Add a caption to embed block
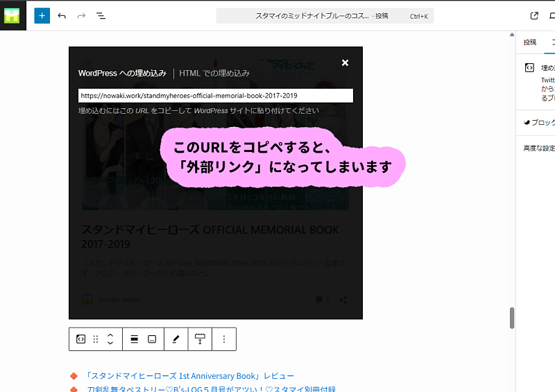The image size is (555, 392). point(152,339)
